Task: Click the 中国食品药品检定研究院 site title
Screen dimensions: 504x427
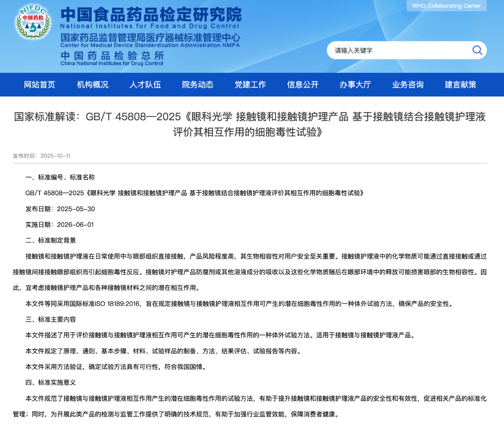Action: tap(151, 15)
